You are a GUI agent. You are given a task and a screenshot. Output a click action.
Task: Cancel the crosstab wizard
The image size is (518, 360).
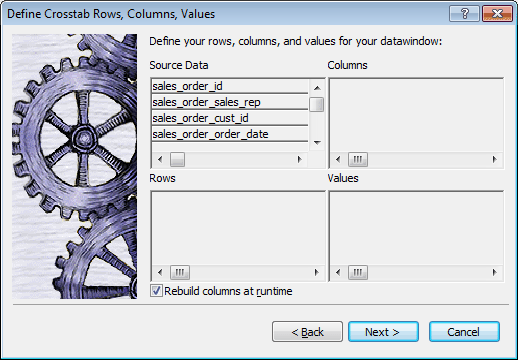464,332
